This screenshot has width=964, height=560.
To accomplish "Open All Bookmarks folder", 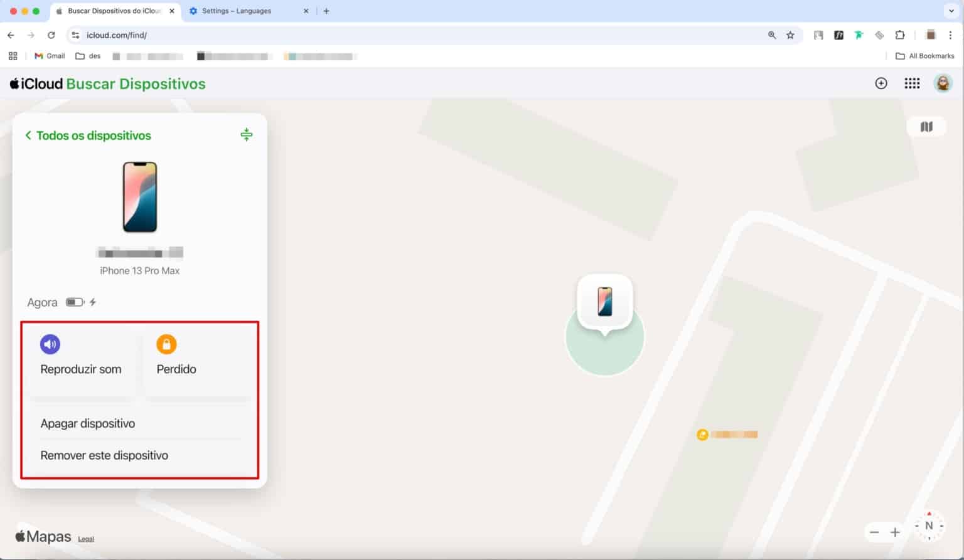I will [924, 56].
